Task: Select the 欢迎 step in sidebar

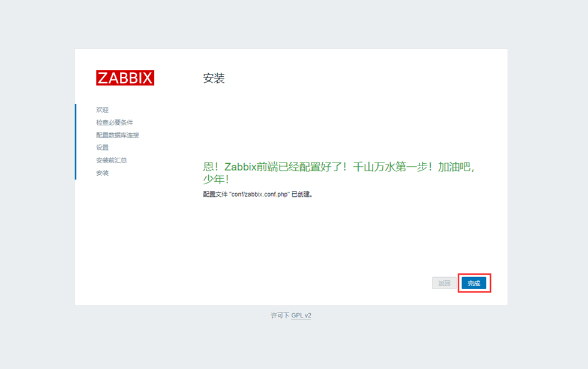Action: [x=102, y=110]
